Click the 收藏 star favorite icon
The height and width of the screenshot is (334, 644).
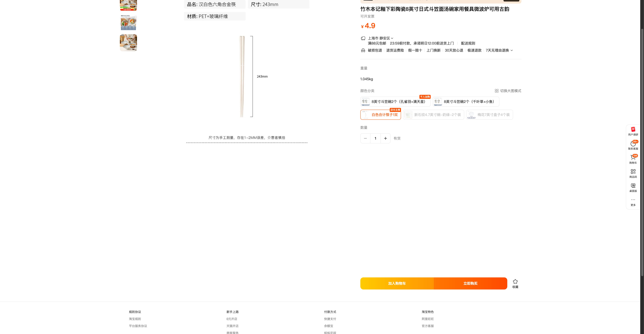[x=515, y=282]
